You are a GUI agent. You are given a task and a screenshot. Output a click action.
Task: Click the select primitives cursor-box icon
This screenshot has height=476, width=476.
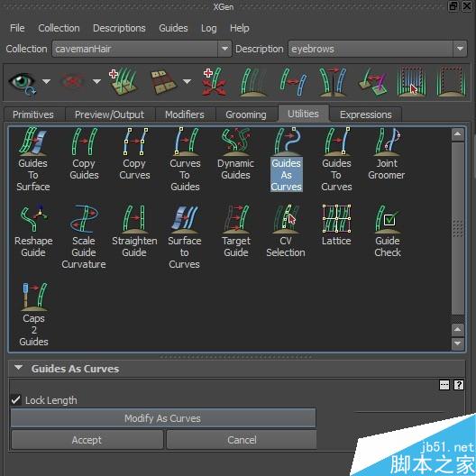412,82
